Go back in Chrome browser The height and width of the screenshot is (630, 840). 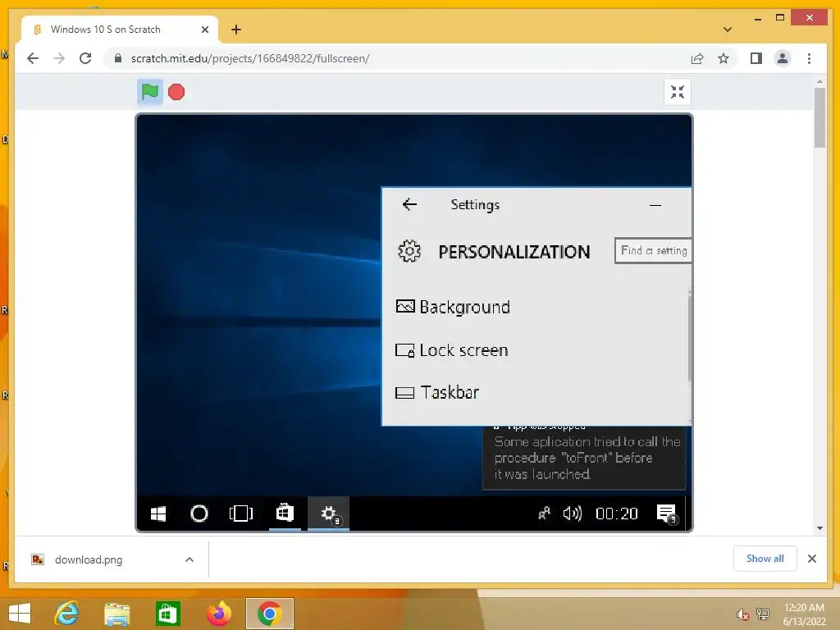point(33,58)
